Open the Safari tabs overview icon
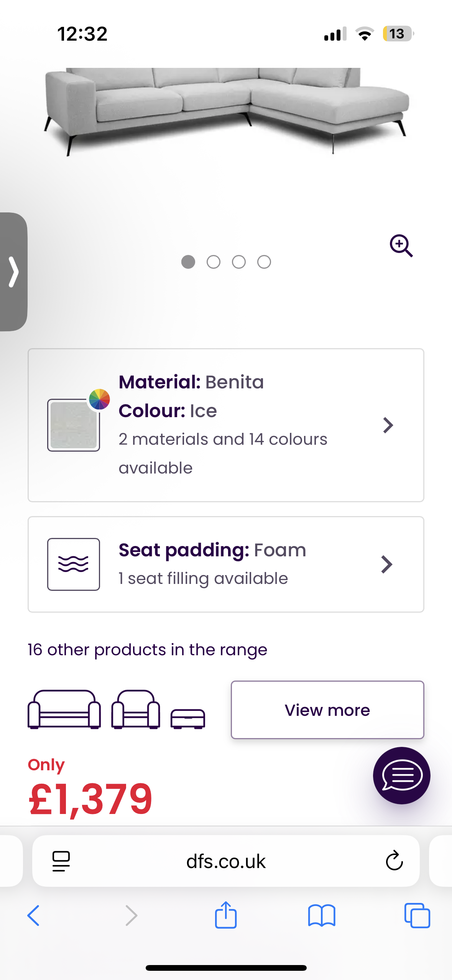The image size is (452, 980). click(417, 916)
